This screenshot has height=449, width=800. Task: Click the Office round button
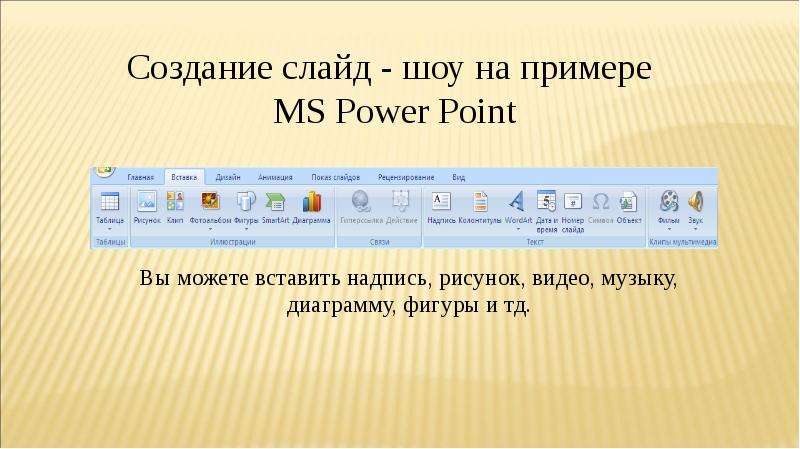pyautogui.click(x=105, y=170)
